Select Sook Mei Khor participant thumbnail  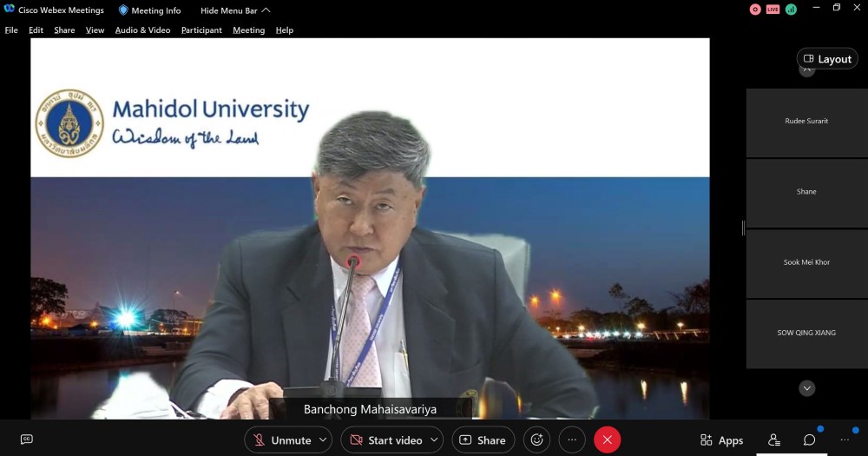coord(806,262)
